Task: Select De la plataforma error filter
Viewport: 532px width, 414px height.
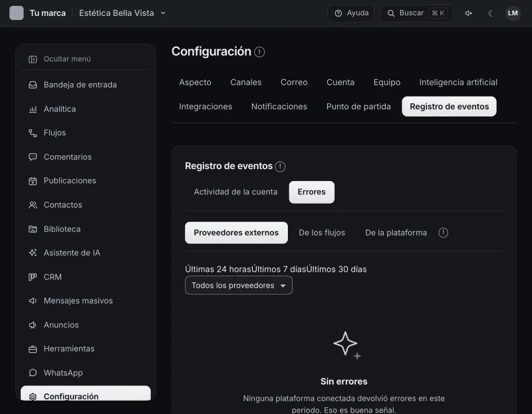Action: point(396,233)
